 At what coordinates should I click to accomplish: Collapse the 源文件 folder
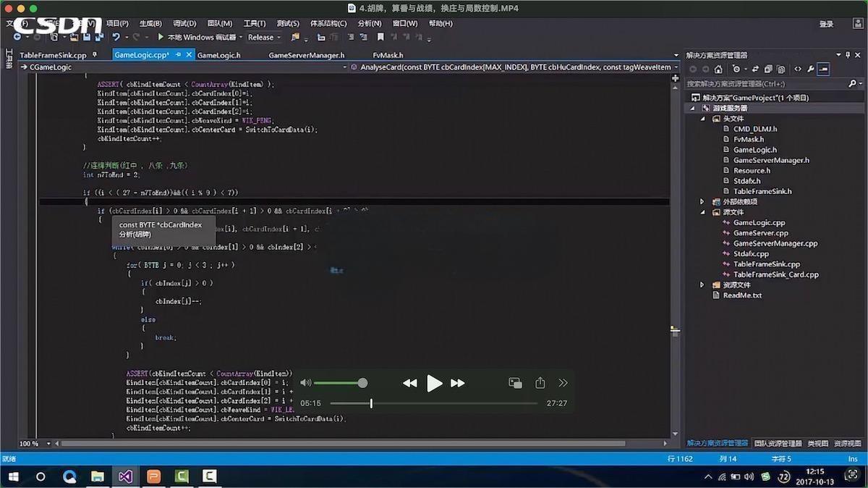[x=702, y=212]
